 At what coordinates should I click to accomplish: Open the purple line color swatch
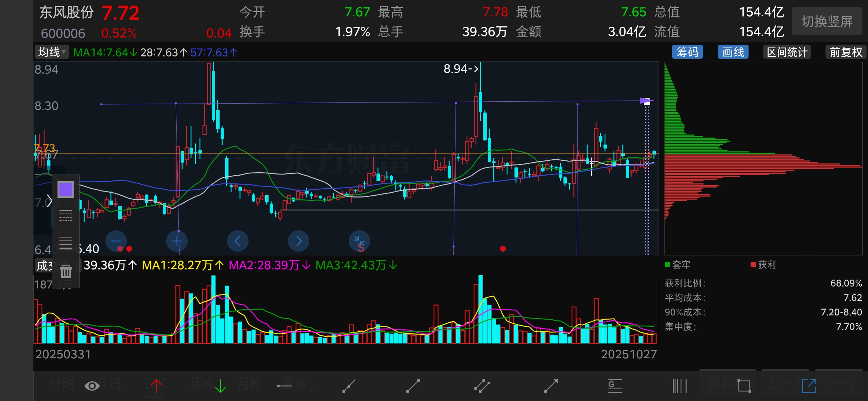tap(66, 189)
